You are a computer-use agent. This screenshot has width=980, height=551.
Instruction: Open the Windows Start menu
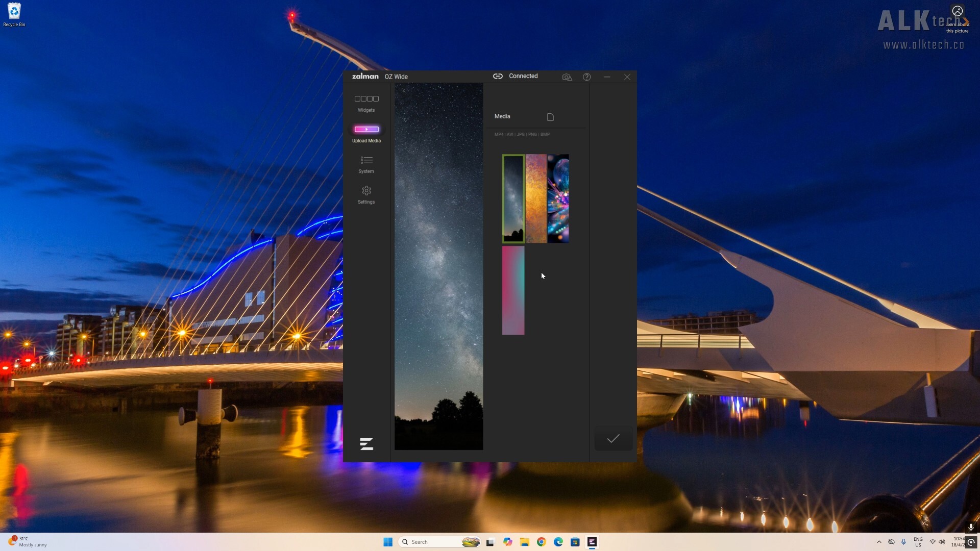click(388, 542)
